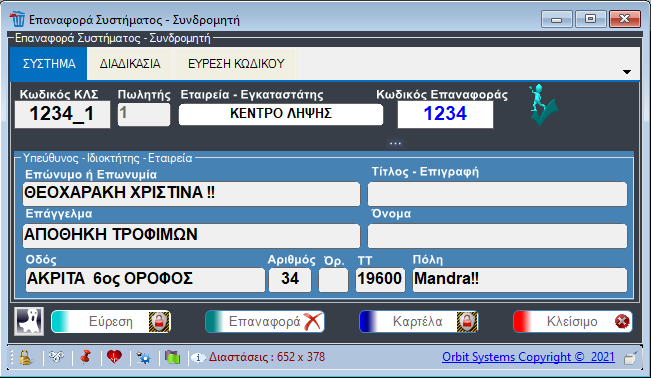
Task: Click the lock icon on Εύρεση button
Action: 159,322
